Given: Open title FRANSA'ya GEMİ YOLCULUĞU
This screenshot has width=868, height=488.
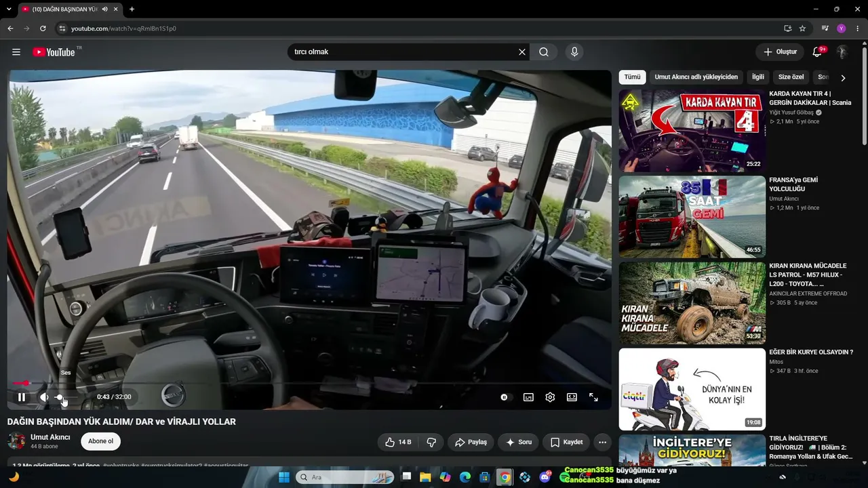Looking at the screenshot, I should click(793, 184).
